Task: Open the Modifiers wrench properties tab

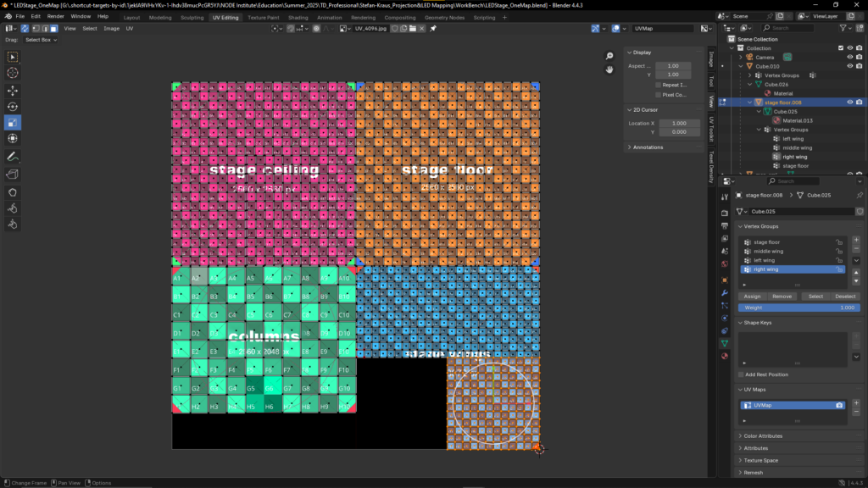Action: (x=725, y=292)
